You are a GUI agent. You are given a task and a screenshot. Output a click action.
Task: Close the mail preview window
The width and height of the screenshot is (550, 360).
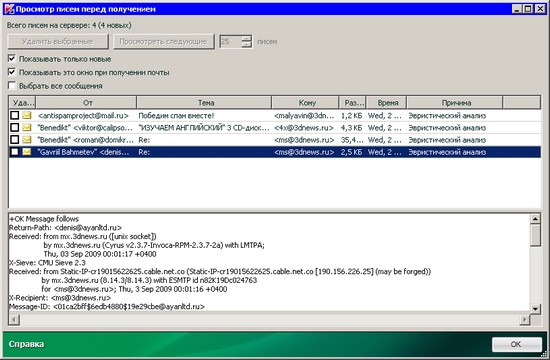(x=540, y=9)
